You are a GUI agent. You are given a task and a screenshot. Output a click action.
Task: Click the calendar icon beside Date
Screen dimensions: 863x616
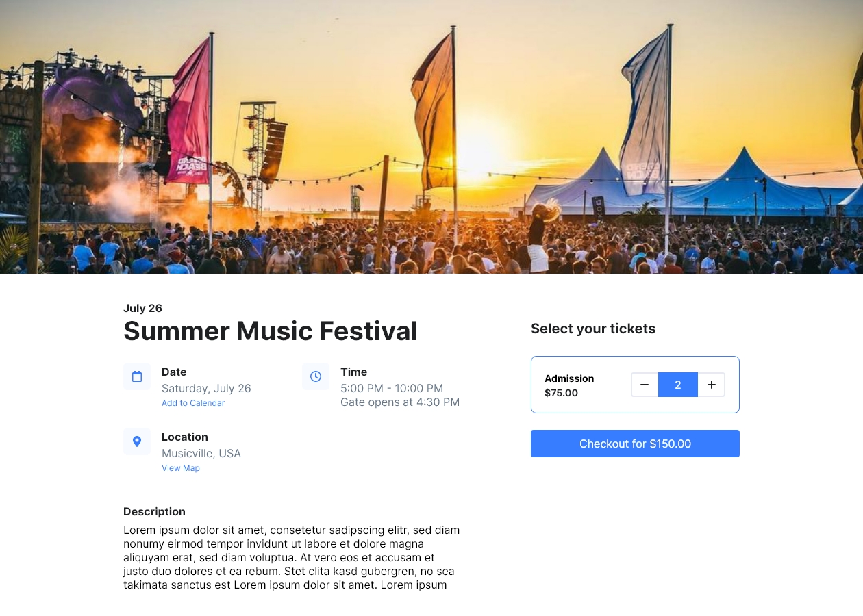[x=137, y=376]
